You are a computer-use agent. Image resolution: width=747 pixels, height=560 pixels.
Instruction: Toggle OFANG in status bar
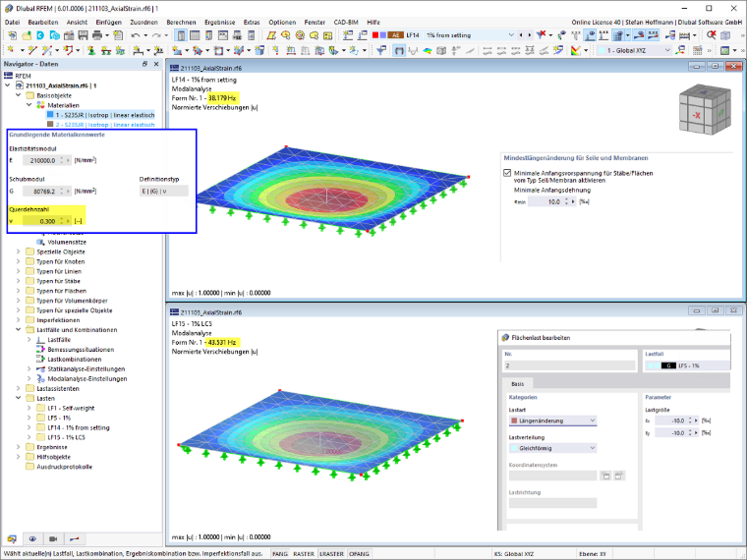coord(359,554)
